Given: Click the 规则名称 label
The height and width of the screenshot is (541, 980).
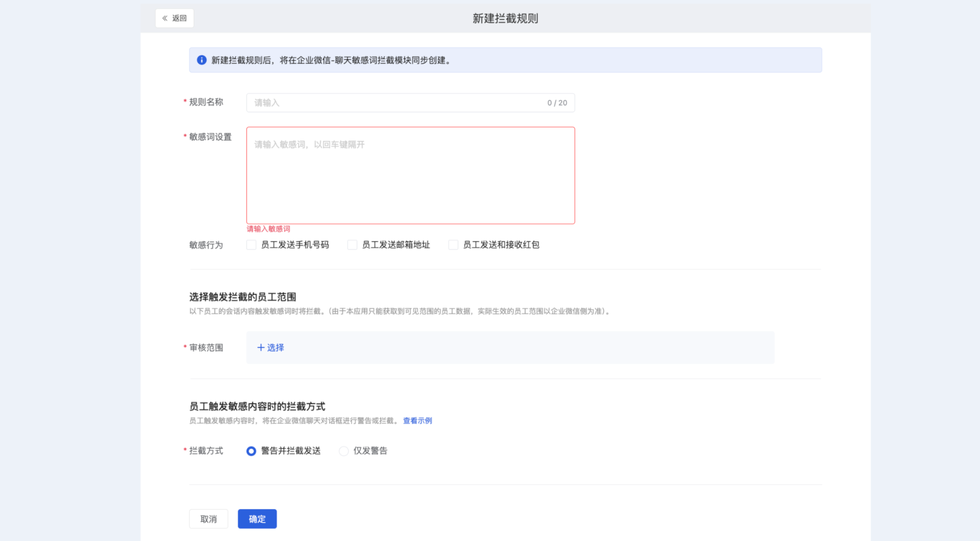Looking at the screenshot, I should click(206, 102).
